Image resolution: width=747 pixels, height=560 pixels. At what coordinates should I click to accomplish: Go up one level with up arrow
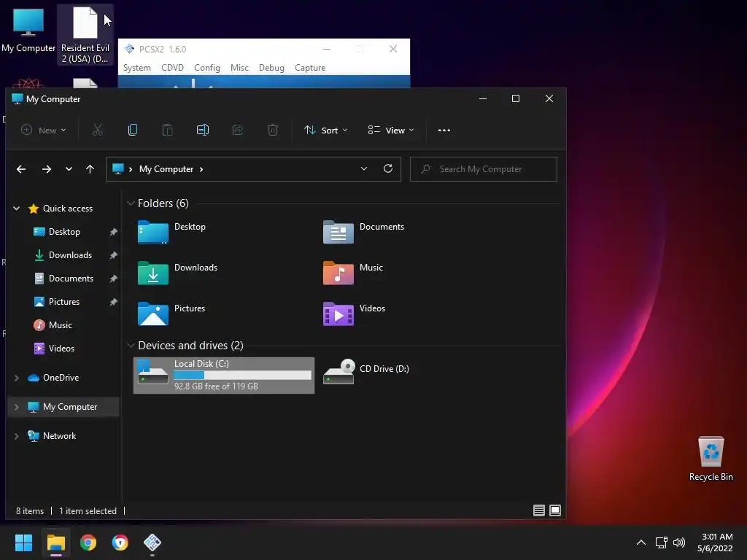coord(90,169)
